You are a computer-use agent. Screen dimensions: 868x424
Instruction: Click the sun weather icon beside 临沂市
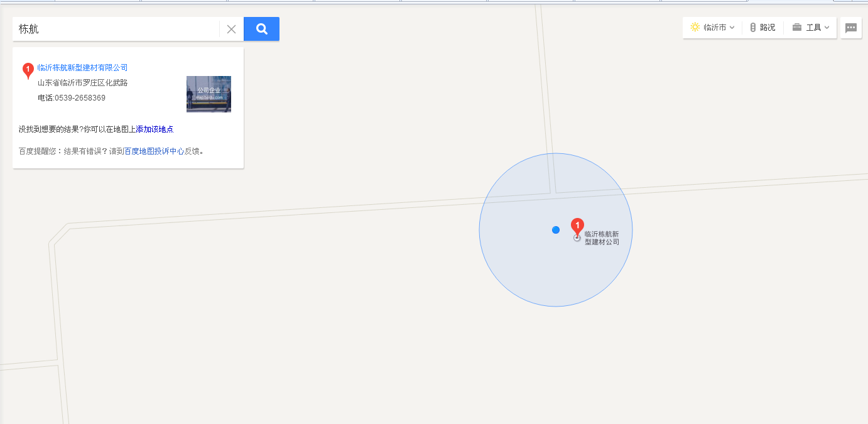click(695, 28)
